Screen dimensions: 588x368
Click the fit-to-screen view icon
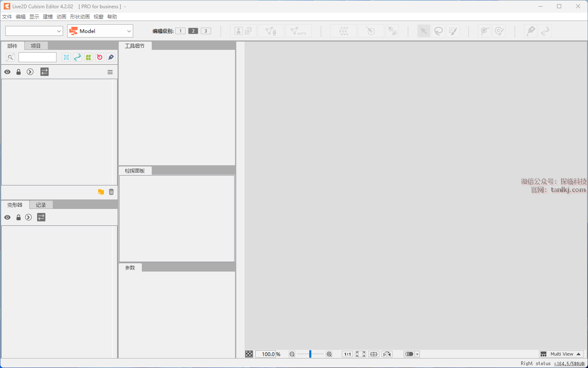pyautogui.click(x=361, y=354)
